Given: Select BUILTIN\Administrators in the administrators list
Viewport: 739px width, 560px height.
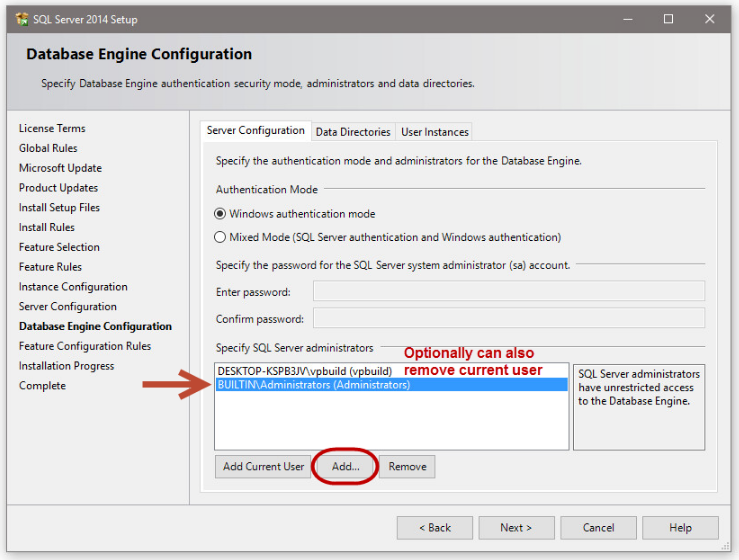Looking at the screenshot, I should pos(313,385).
